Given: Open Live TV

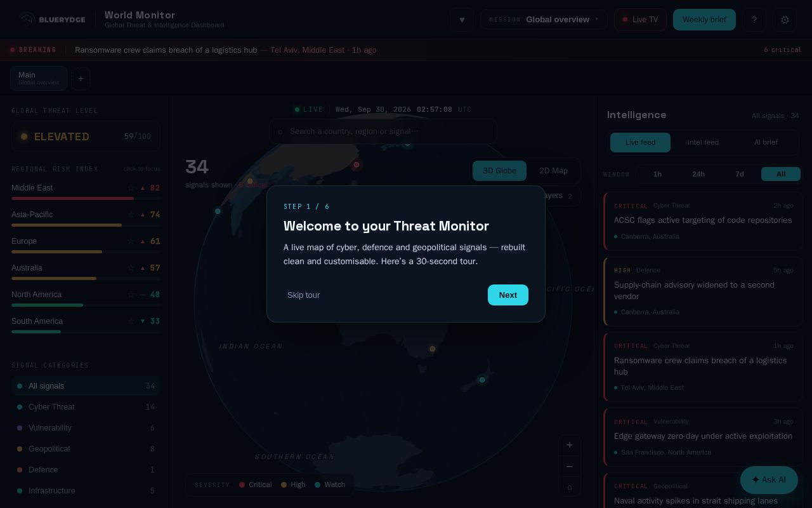Looking at the screenshot, I should tap(640, 20).
